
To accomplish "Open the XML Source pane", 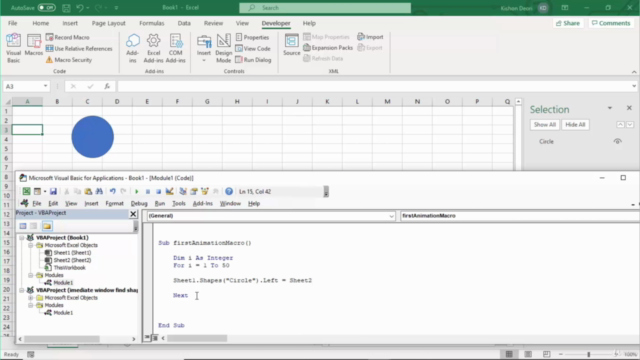I will pos(291,45).
